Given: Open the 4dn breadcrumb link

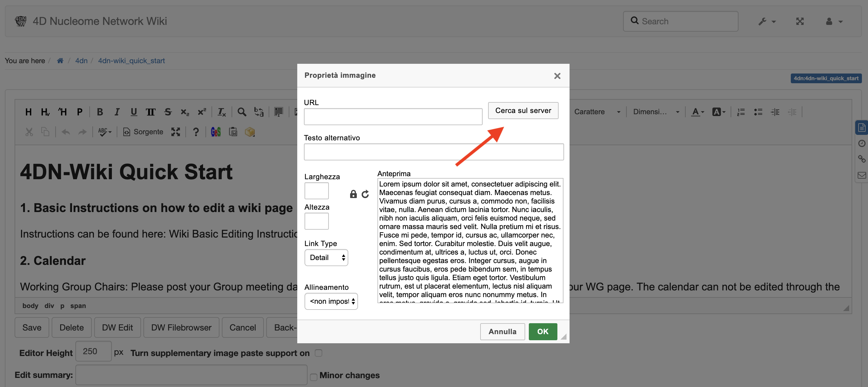Looking at the screenshot, I should pyautogui.click(x=81, y=61).
